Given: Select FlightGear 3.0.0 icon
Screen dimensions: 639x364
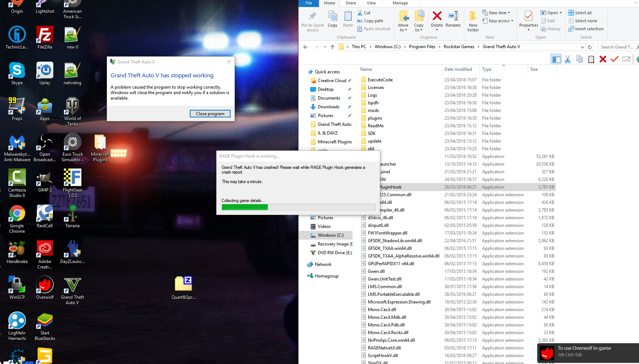Looking at the screenshot, I should tap(72, 183).
